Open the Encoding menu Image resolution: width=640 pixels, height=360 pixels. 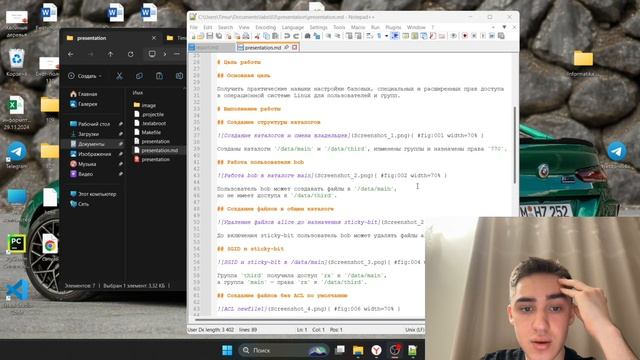pos(265,27)
